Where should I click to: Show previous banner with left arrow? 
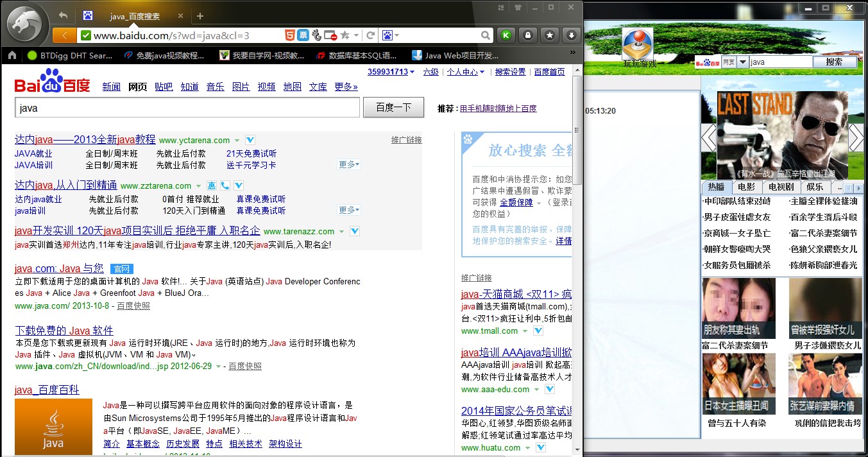708,137
